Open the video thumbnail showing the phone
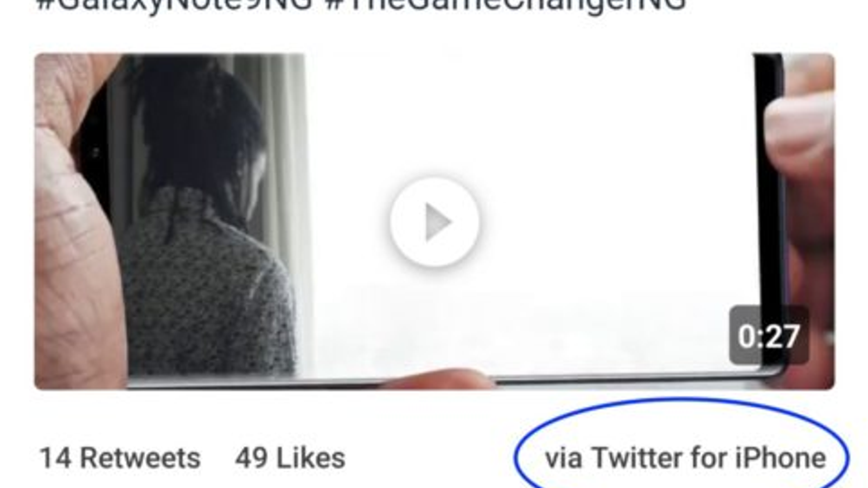The height and width of the screenshot is (488, 868). (x=435, y=221)
